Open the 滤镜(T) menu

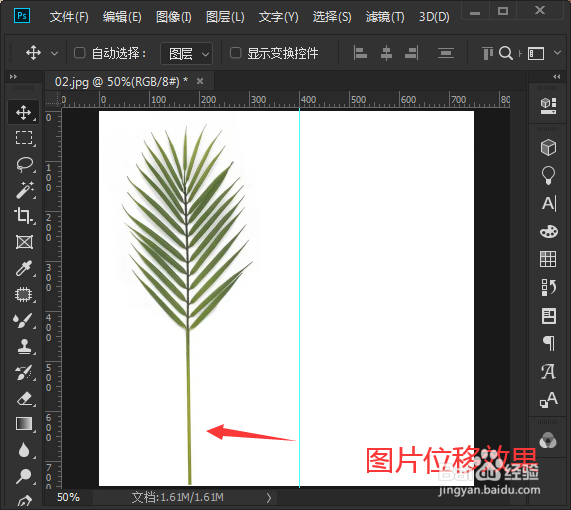pos(385,17)
